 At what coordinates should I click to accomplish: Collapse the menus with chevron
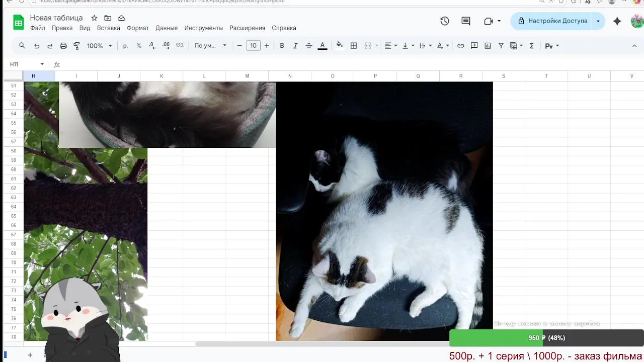[634, 46]
